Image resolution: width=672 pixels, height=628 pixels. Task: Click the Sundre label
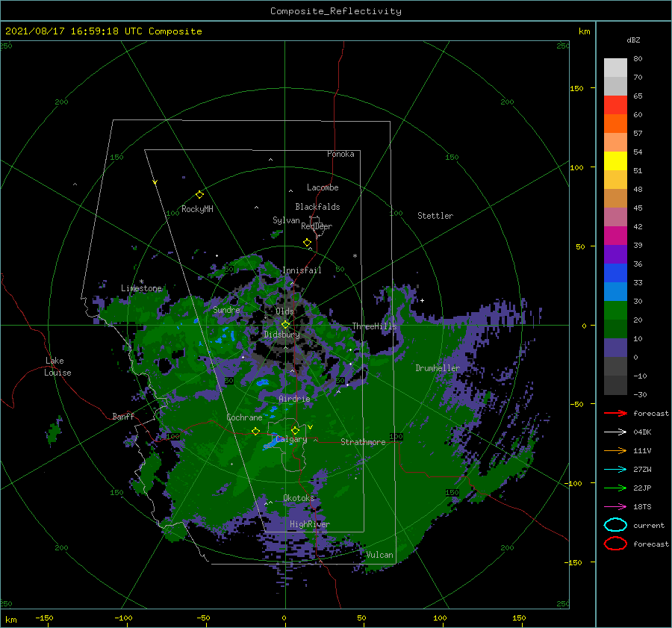pos(226,309)
